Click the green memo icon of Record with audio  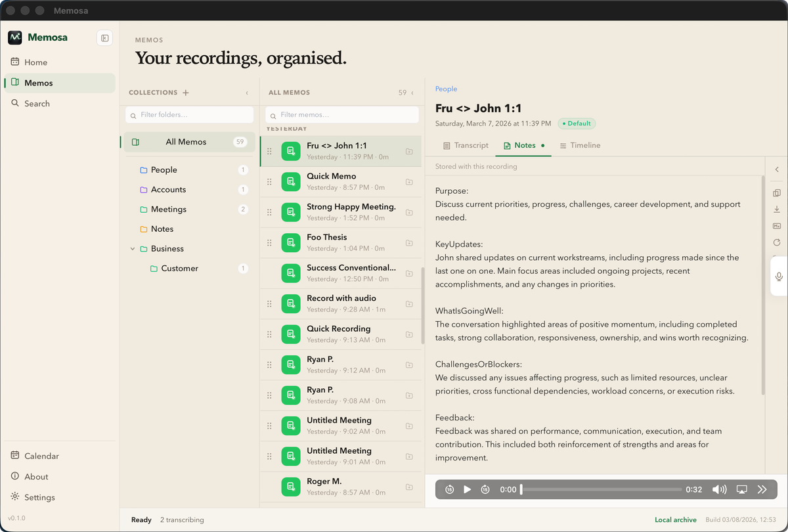(x=291, y=304)
